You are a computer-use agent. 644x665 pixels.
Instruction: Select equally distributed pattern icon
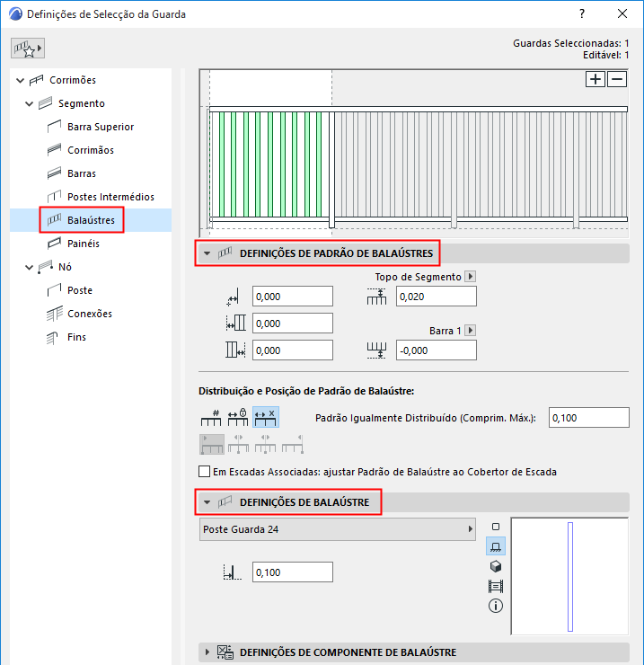click(266, 417)
